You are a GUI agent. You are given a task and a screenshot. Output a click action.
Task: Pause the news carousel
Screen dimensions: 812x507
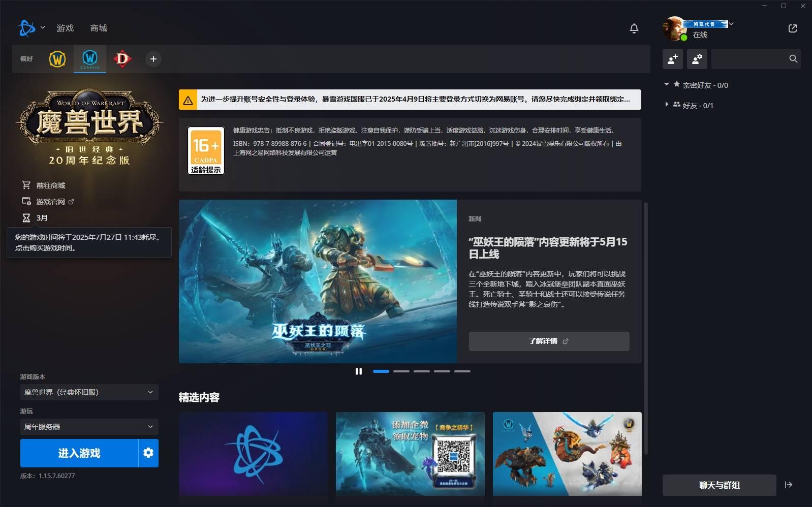click(x=359, y=371)
